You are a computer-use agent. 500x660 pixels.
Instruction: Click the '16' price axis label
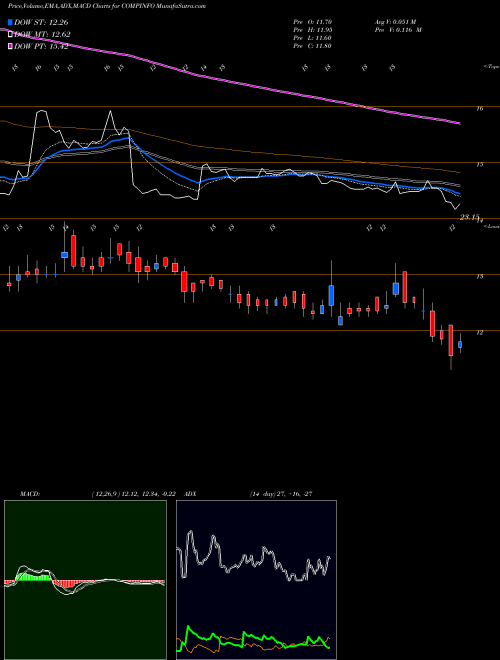(x=479, y=109)
